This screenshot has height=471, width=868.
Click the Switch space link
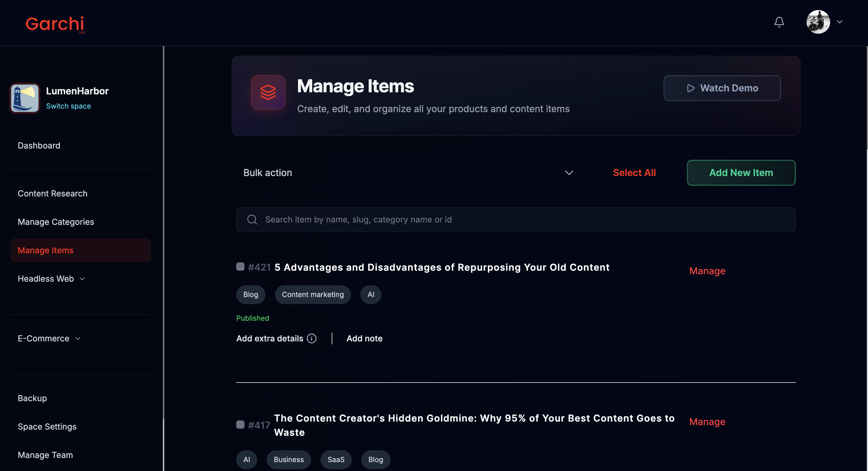pyautogui.click(x=68, y=106)
